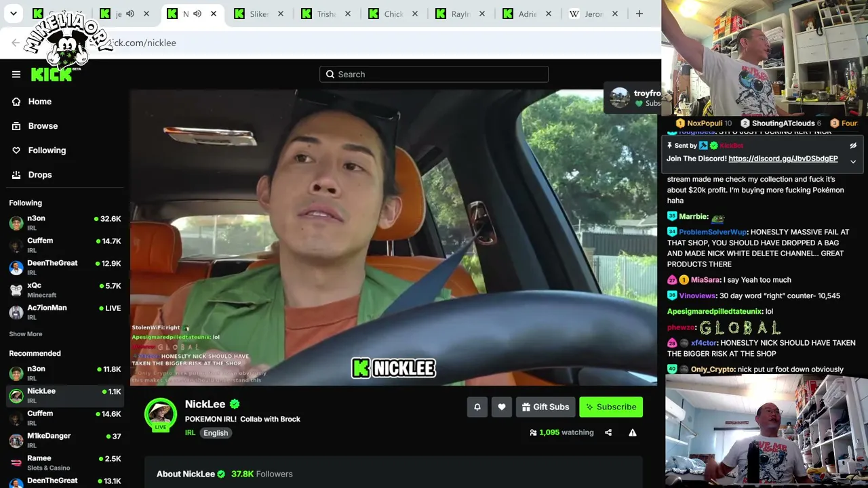Mute audio on the 'je' tab
Screen dimensions: 868x488
pos(130,14)
